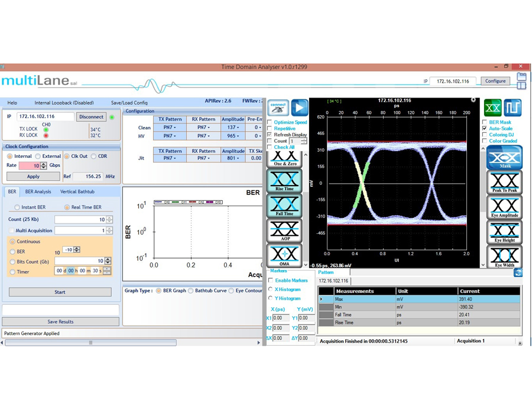Open the HV RX Pattern PN7 dropdown
This screenshot has width=532, height=397.
point(203,136)
